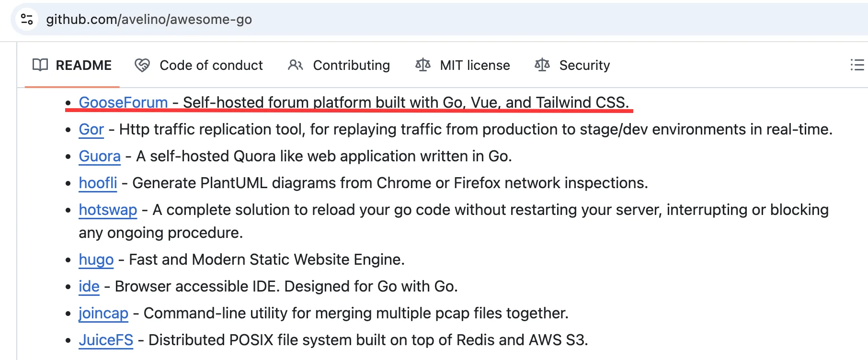Click the site information icon in address bar

coord(27,19)
